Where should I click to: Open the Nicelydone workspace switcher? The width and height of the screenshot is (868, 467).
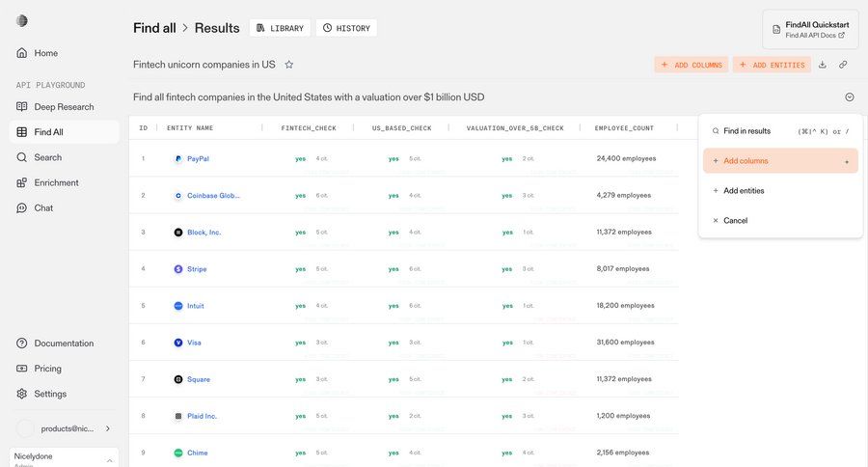pos(64,457)
